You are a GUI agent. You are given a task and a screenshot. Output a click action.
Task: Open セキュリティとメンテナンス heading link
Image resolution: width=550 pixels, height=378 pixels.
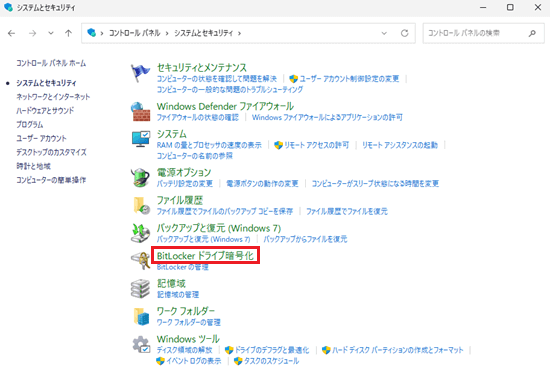(x=202, y=67)
